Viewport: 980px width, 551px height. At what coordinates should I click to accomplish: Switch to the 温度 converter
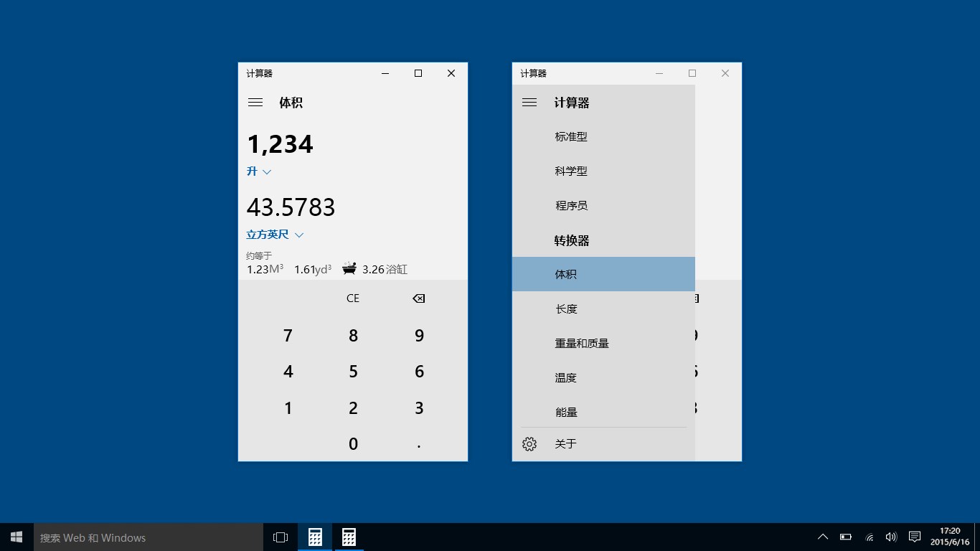coord(567,377)
